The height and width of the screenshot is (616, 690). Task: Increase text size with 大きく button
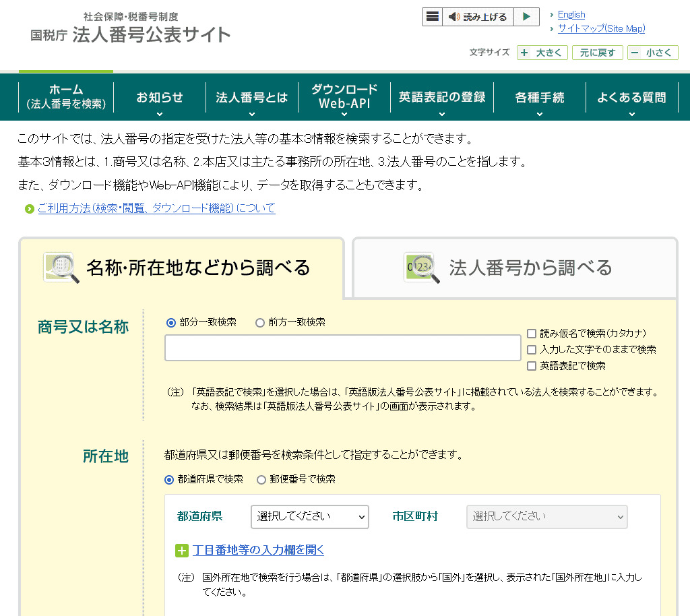point(542,53)
